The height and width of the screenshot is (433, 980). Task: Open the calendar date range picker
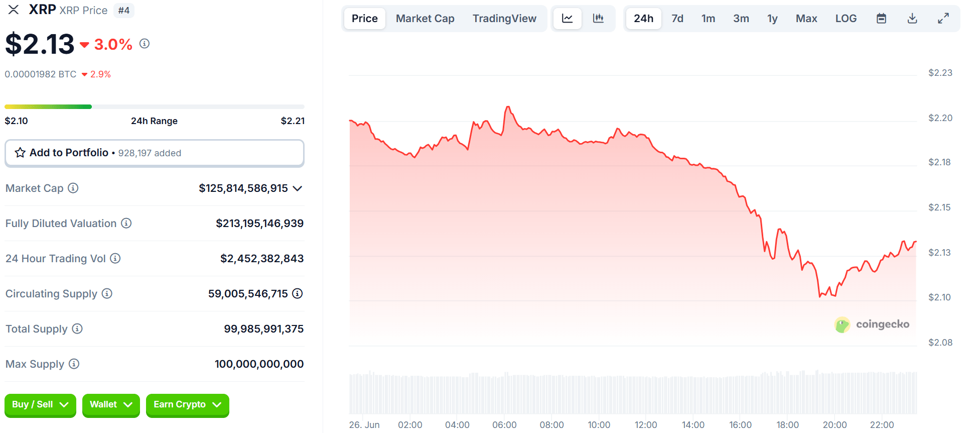(x=881, y=19)
